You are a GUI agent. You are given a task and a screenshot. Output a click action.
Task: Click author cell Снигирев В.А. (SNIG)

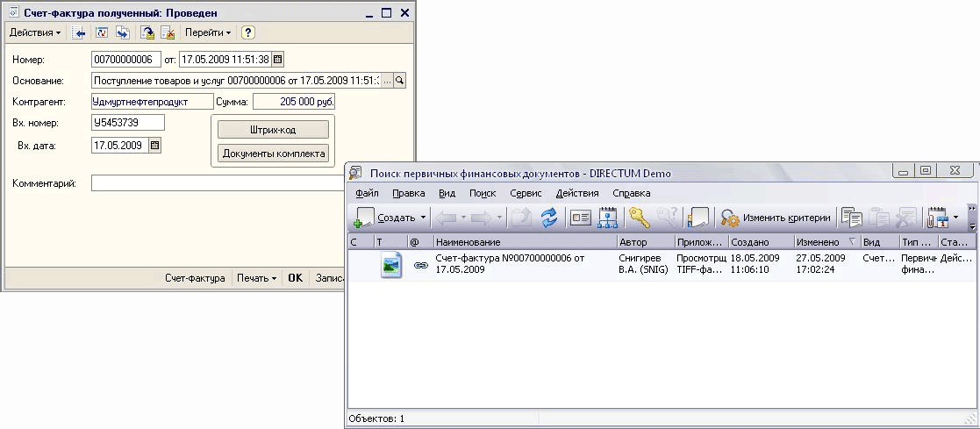pyautogui.click(x=644, y=264)
